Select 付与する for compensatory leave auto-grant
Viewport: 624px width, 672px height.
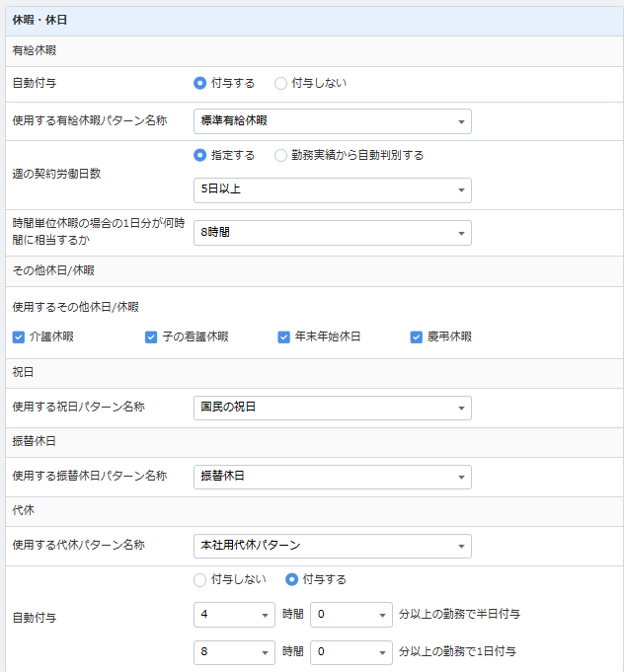point(292,579)
